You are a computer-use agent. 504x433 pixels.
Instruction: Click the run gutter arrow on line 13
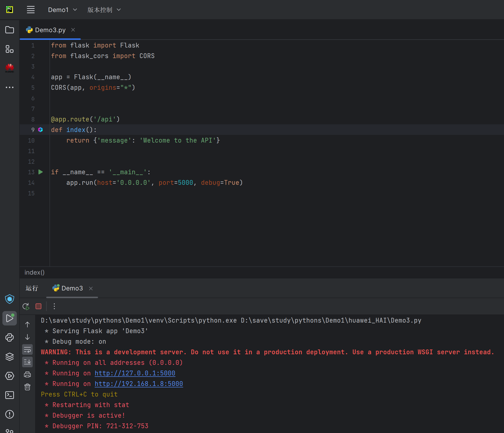pyautogui.click(x=41, y=172)
